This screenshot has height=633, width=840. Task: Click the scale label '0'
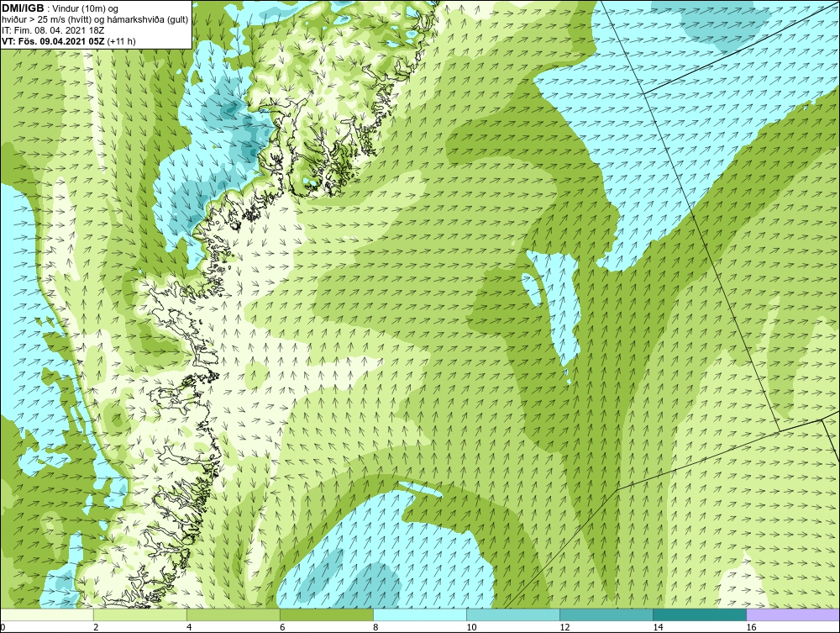pos(3,628)
